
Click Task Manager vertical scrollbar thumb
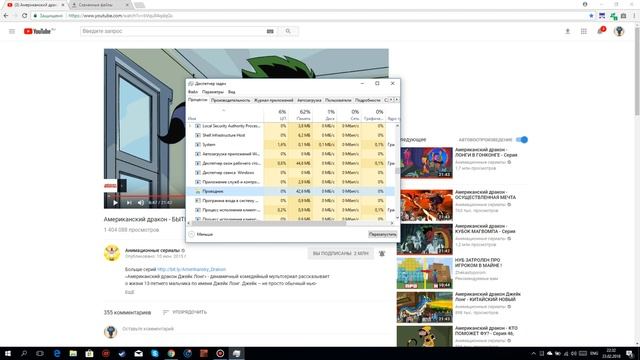(x=397, y=171)
